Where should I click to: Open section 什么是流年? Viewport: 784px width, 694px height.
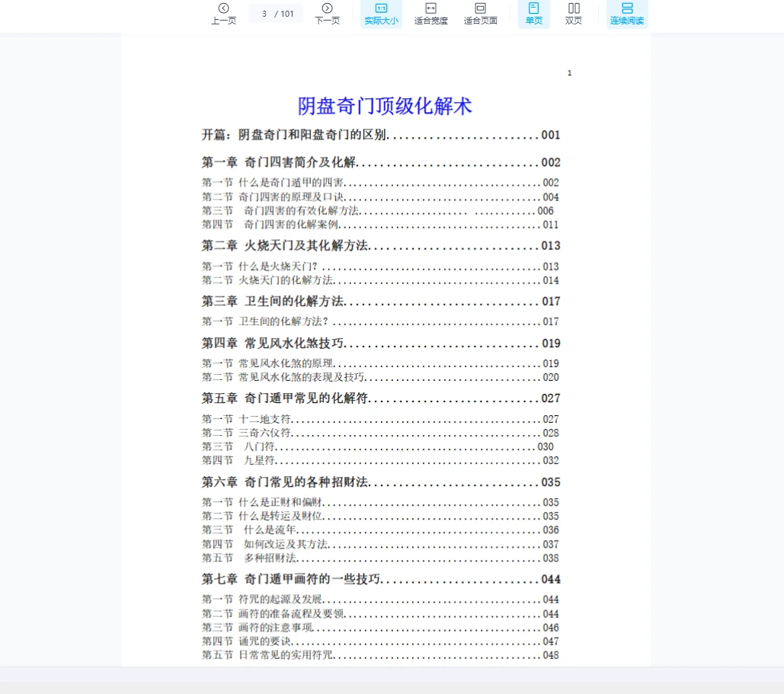[x=380, y=530]
